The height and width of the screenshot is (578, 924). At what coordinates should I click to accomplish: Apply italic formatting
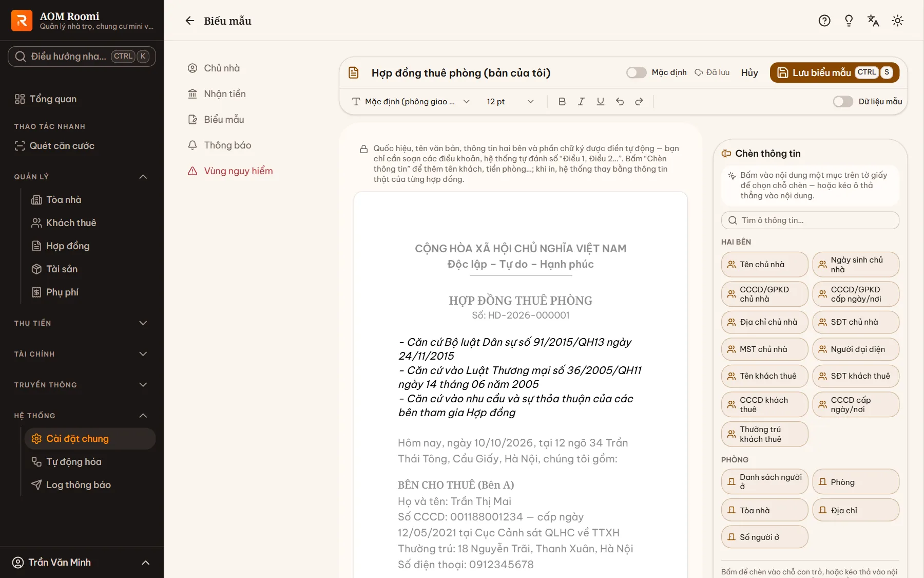(x=581, y=102)
